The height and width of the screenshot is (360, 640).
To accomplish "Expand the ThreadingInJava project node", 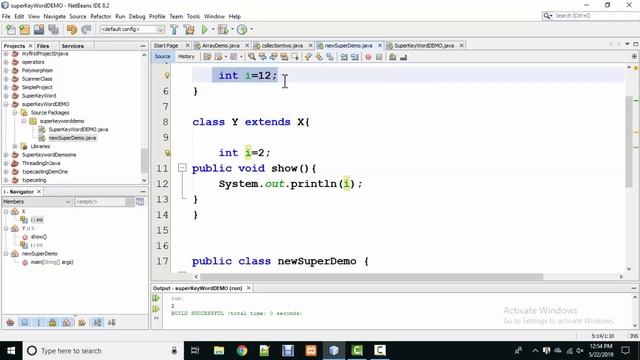I will tap(6, 163).
